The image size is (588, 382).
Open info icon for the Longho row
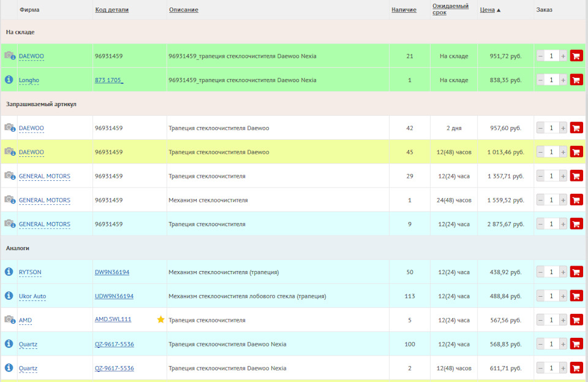9,80
